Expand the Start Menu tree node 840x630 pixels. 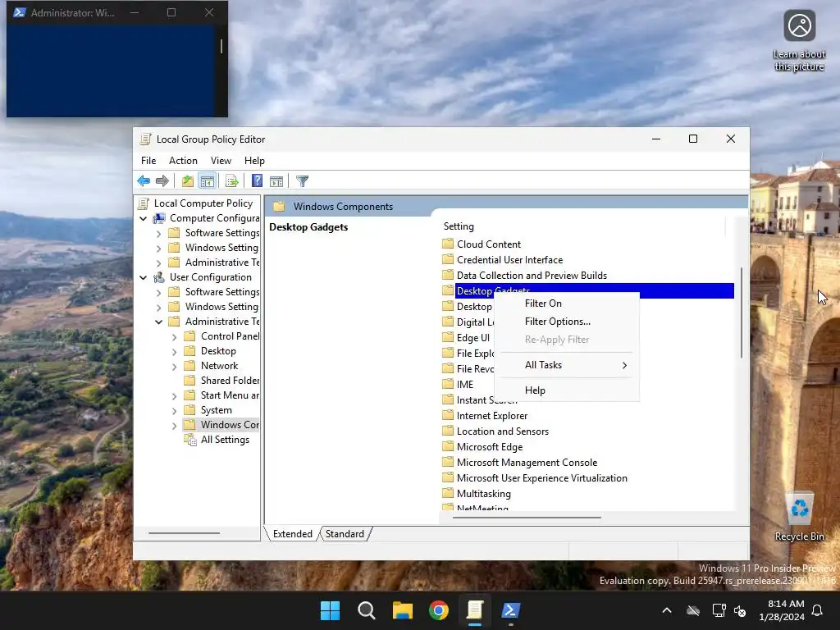click(x=174, y=396)
